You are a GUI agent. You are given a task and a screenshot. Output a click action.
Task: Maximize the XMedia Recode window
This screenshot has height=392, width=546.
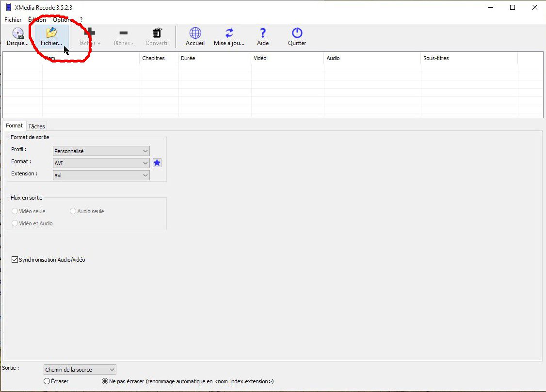(x=513, y=7)
